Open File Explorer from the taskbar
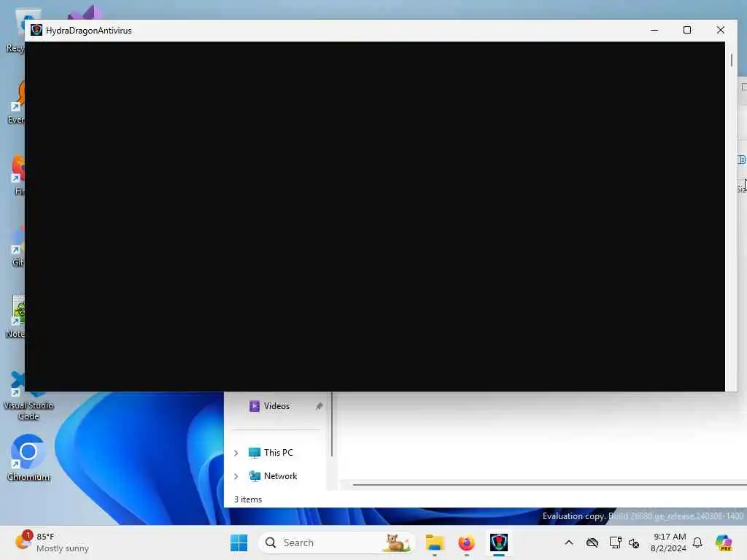The image size is (747, 560). coord(435,542)
